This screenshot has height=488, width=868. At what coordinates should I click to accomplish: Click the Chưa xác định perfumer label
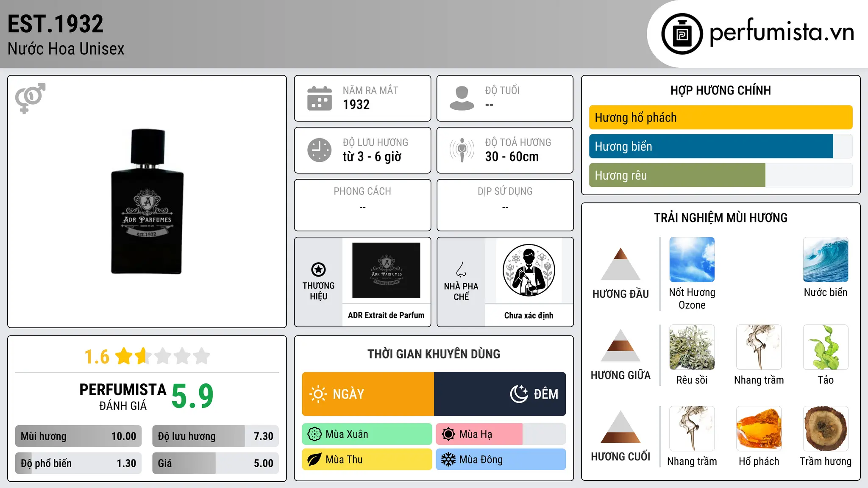click(529, 315)
